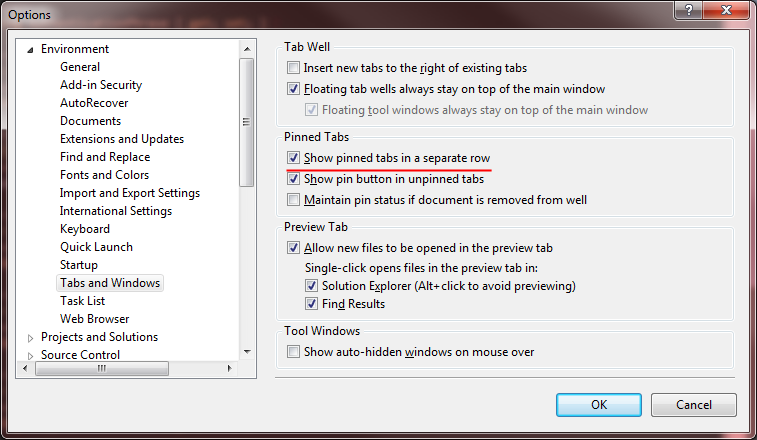Click the Help question mark button
Screen dimensions: 757x440
689,10
